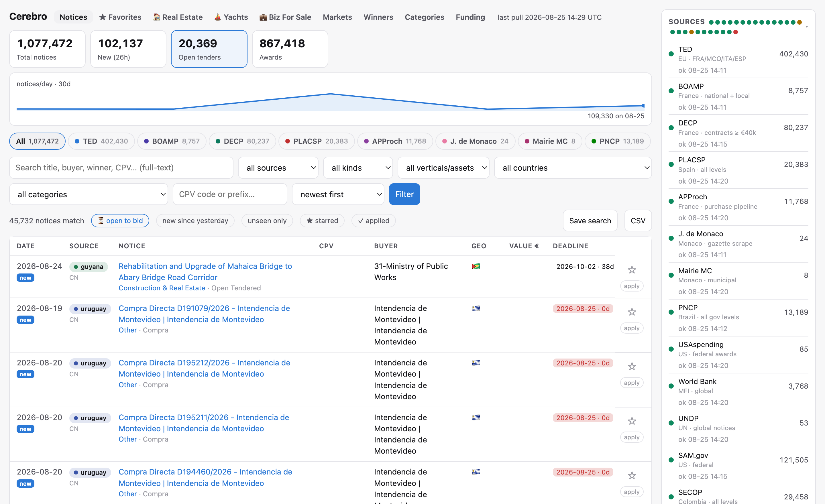Click the TED green status dot in Sources
This screenshot has height=504, width=825.
(x=671, y=54)
